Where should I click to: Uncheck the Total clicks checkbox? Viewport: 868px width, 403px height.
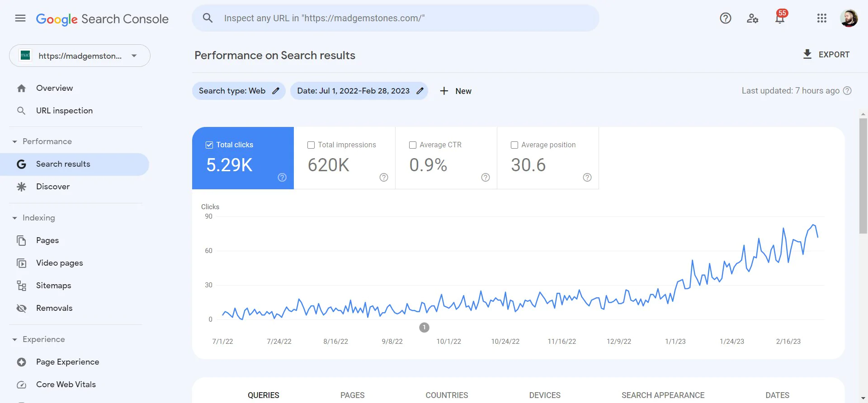pyautogui.click(x=209, y=145)
